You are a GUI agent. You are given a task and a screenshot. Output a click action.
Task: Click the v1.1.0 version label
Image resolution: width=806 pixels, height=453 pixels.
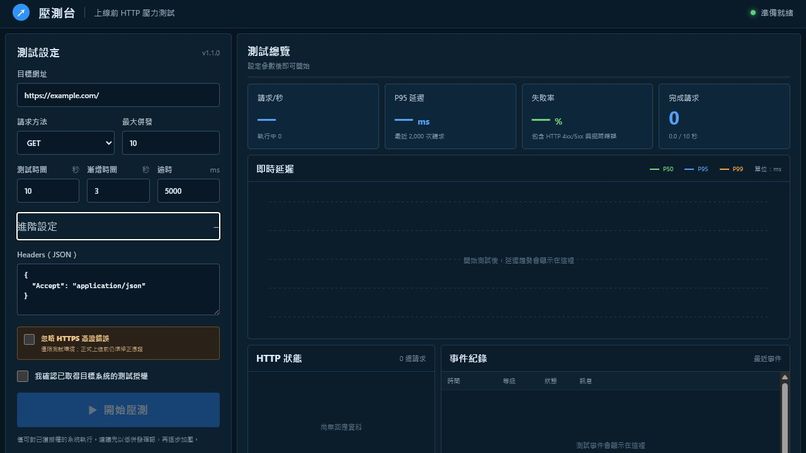point(211,53)
